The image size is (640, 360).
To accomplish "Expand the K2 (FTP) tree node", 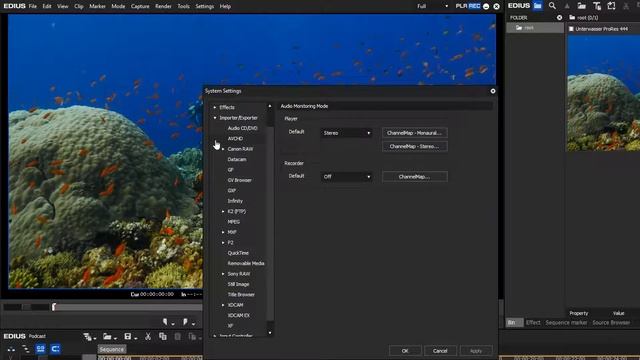I will [x=223, y=211].
